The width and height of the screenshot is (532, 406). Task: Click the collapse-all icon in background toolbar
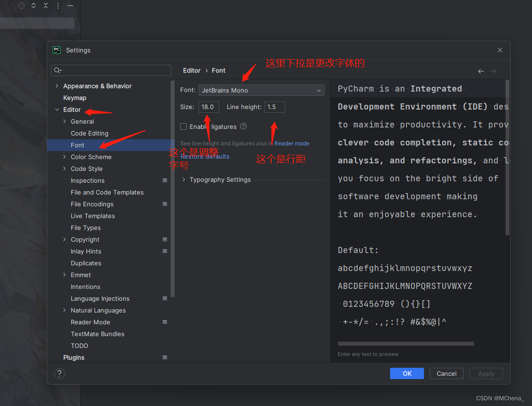46,6
